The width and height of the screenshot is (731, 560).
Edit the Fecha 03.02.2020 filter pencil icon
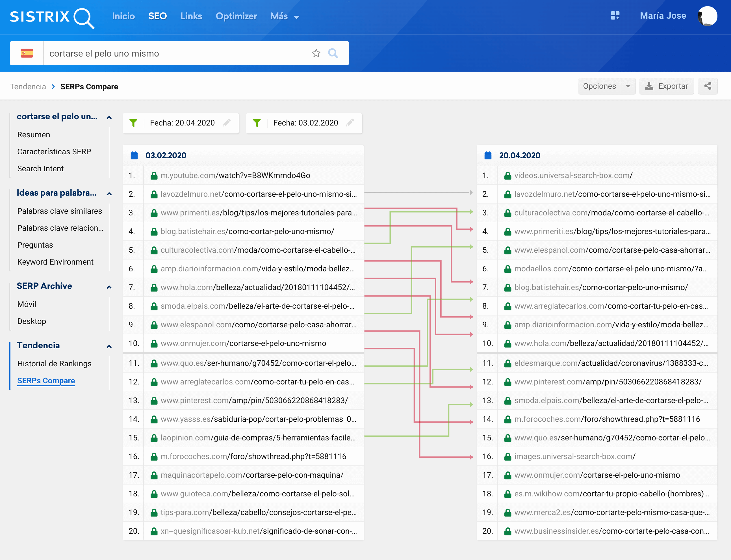point(350,123)
